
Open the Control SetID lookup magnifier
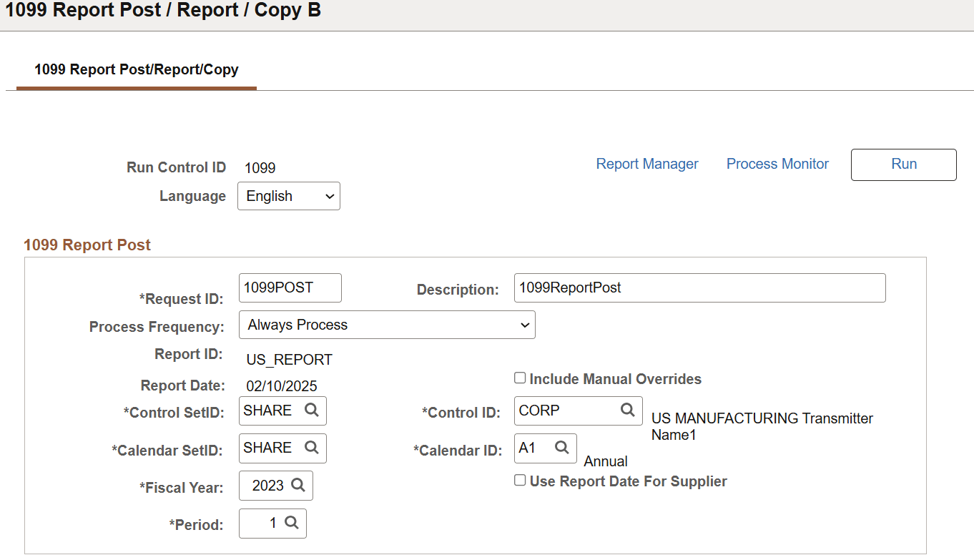(x=310, y=411)
